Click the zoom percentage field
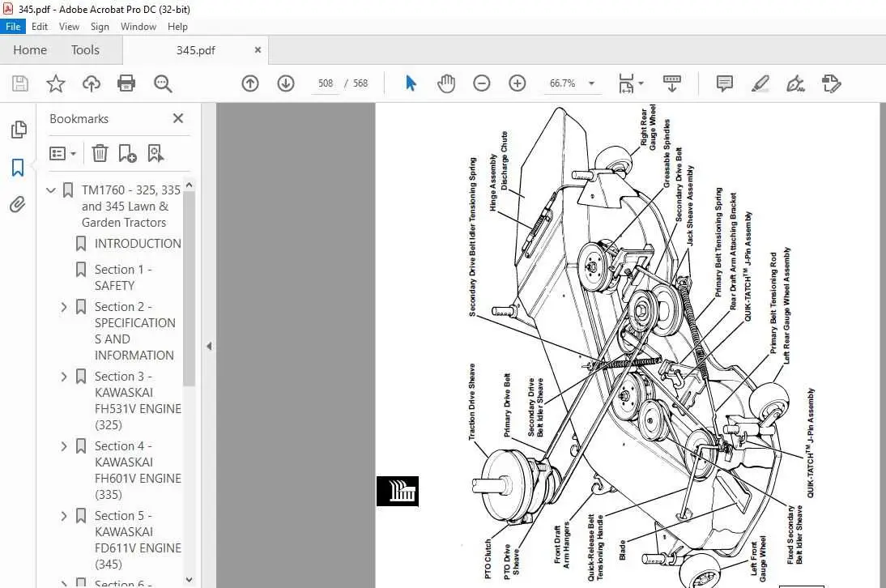886x588 pixels. [x=562, y=83]
